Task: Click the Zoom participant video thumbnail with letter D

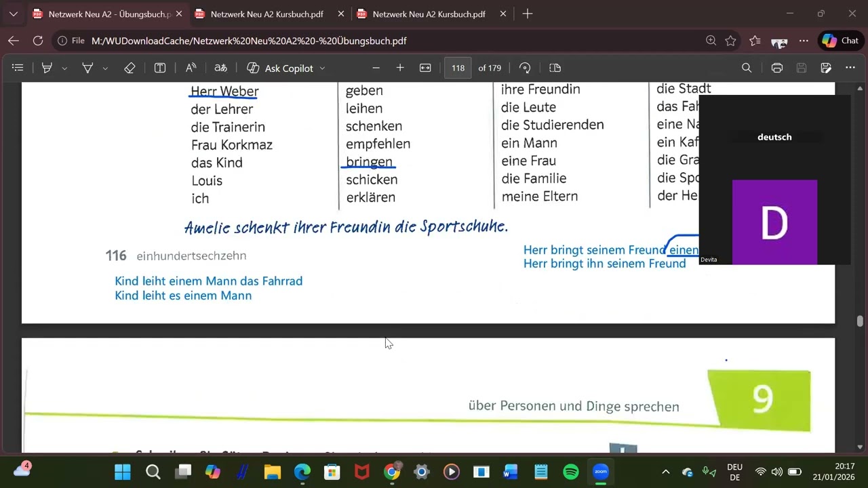Action: pyautogui.click(x=774, y=222)
